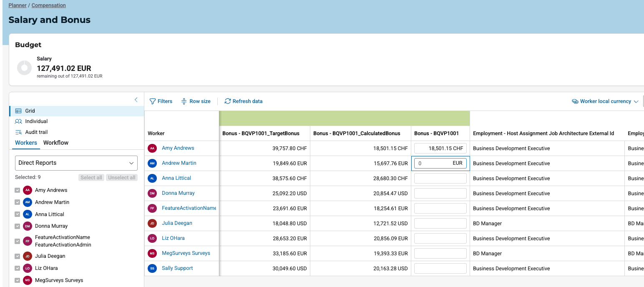This screenshot has width=644, height=287.
Task: Click the Row size icon
Action: point(184,101)
